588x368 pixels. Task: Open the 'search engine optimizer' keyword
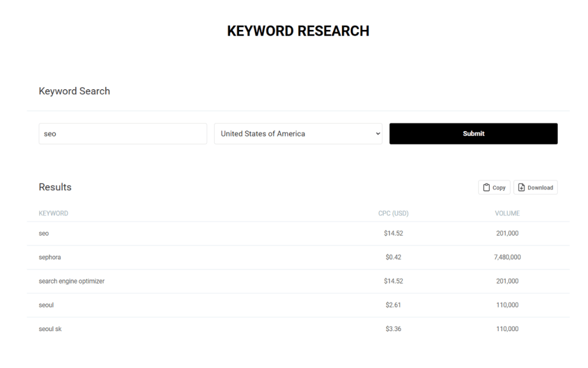(x=71, y=281)
